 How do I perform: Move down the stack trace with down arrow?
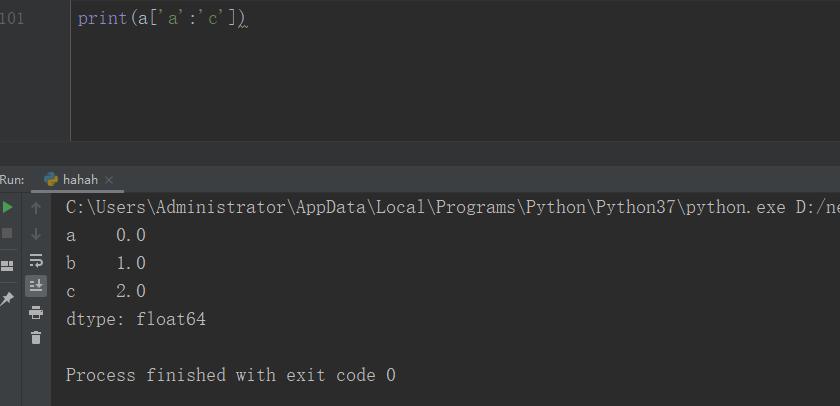pos(36,234)
